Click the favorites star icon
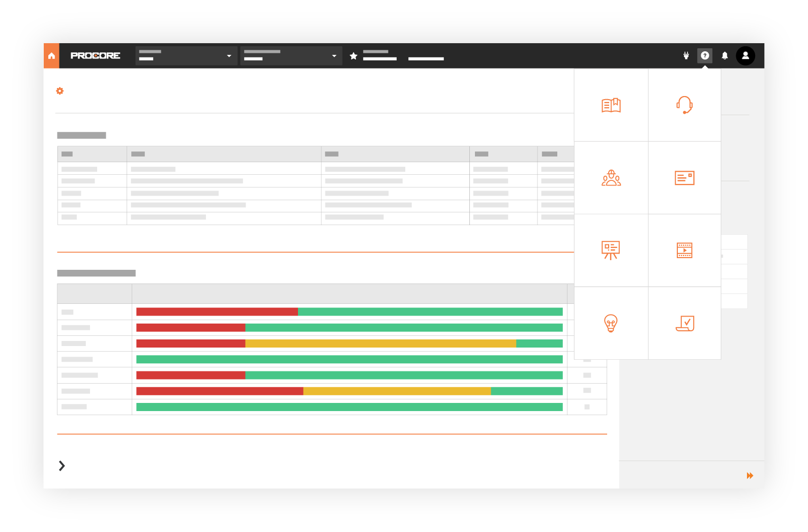 click(x=353, y=56)
